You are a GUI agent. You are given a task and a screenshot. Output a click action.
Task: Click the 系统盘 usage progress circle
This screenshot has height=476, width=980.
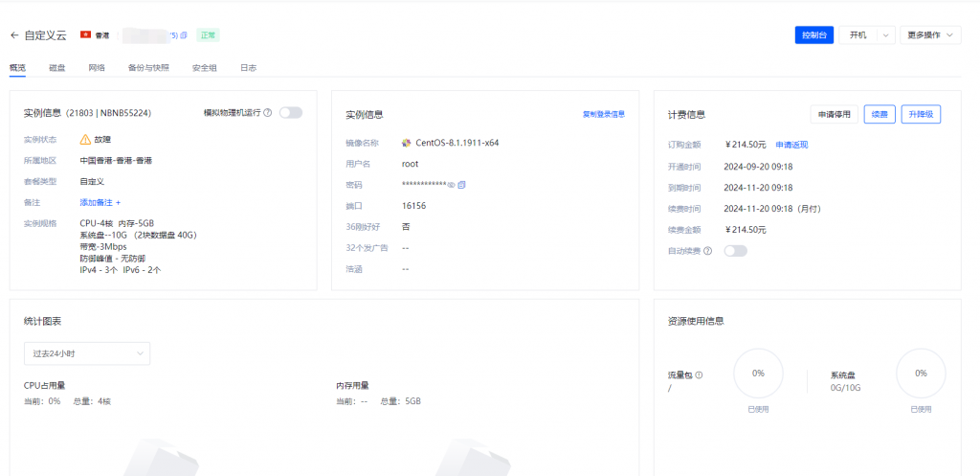[921, 374]
